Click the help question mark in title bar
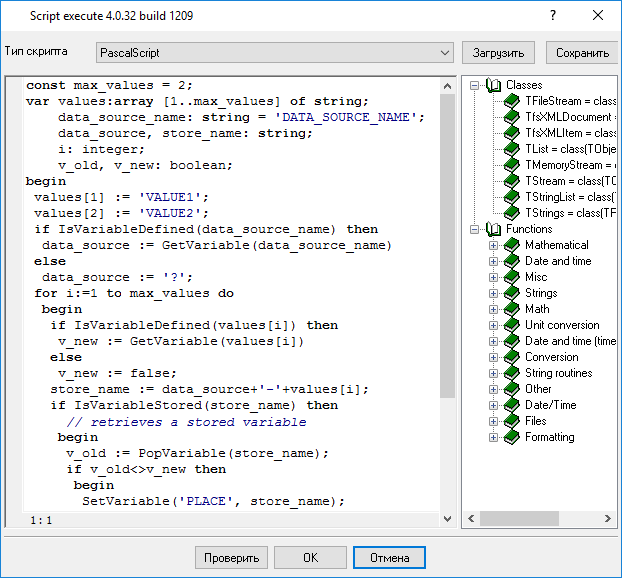Viewport: 622px width, 578px height. pyautogui.click(x=553, y=15)
